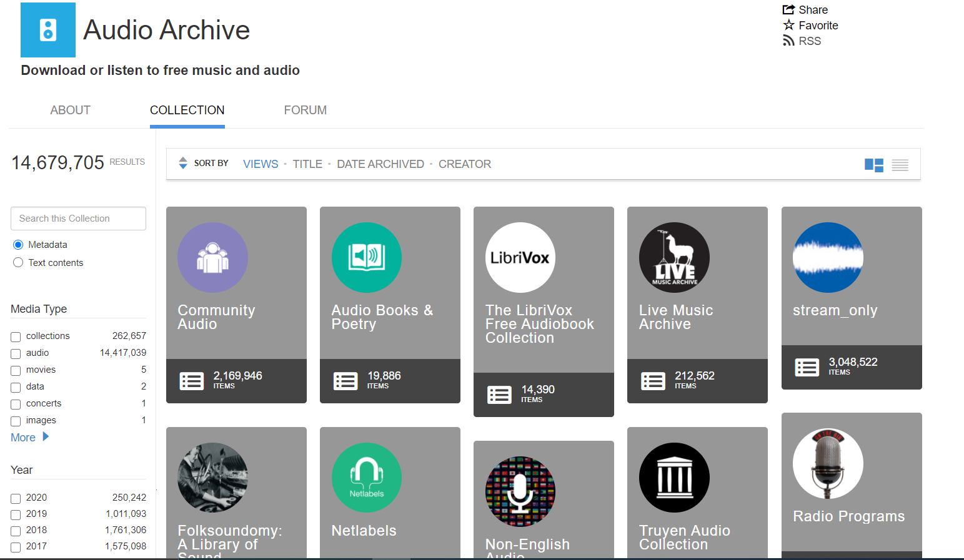Open the Non-English Audio microphone icon
Image resolution: width=964 pixels, height=560 pixels.
point(520,491)
